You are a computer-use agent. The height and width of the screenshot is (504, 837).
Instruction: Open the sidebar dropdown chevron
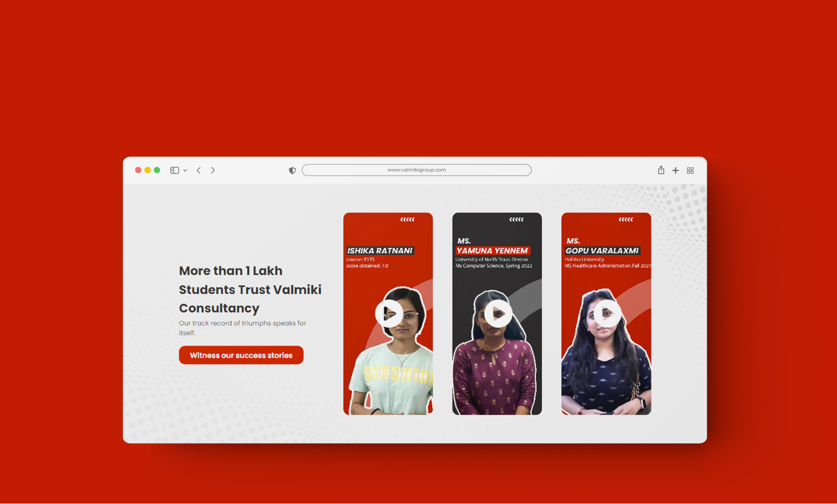[x=185, y=171]
